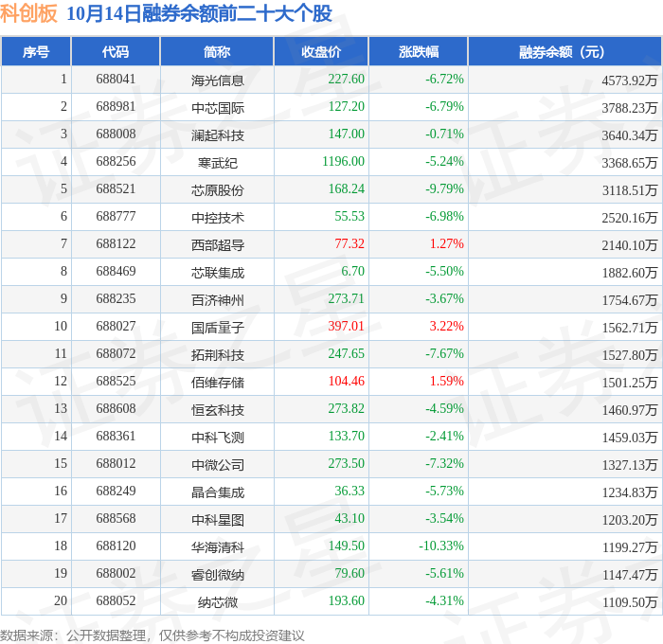Click balance value 1501.25万
The image size is (663, 644).
coord(630,383)
